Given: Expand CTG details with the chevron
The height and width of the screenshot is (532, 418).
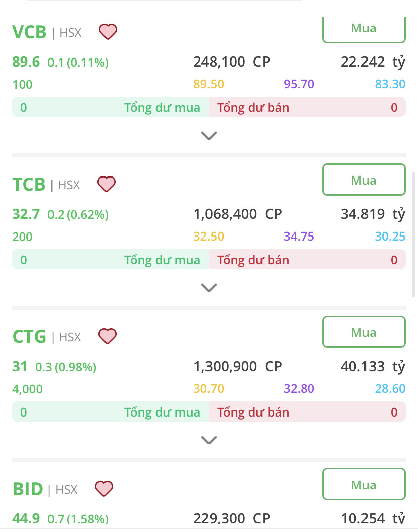Looking at the screenshot, I should click(x=208, y=440).
